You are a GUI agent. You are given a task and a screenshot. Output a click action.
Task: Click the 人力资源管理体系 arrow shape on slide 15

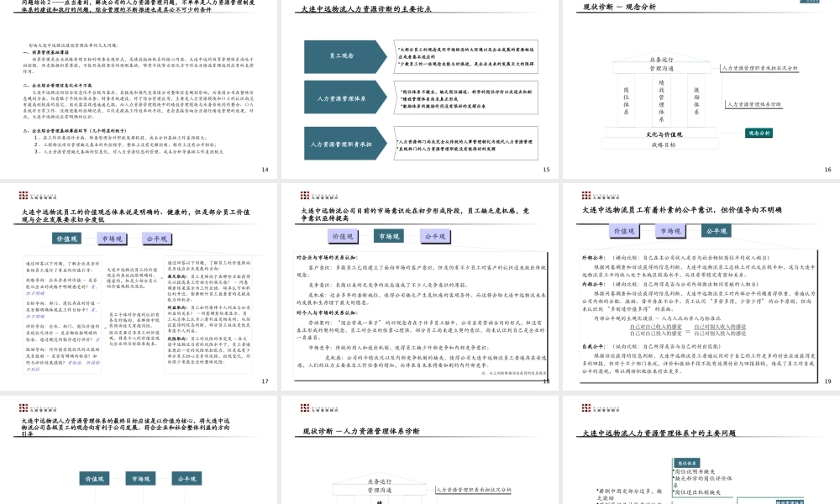[x=345, y=98]
